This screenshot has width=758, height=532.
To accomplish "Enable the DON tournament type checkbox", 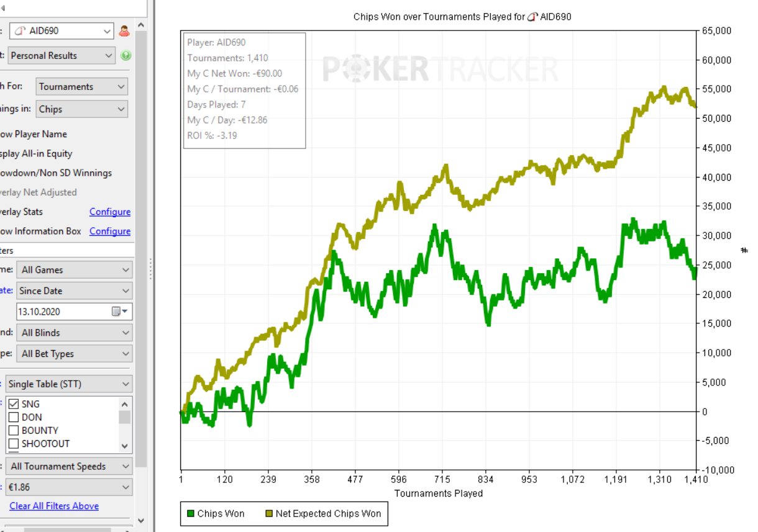I will click(x=14, y=417).
